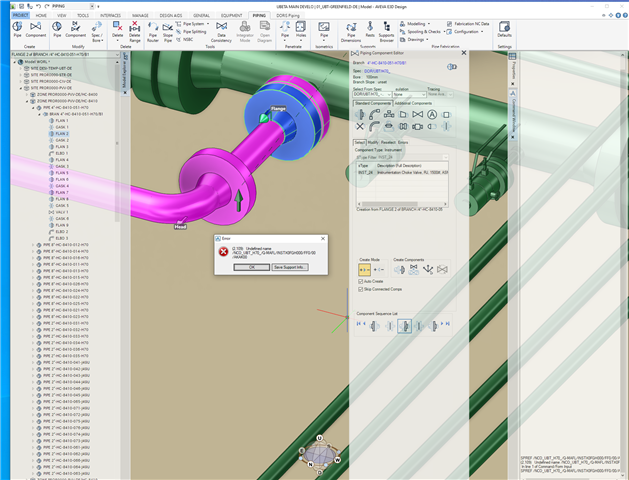The image size is (629, 480).
Task: Expand ZONE PROR0000-PVV-DE/HC-8400 tree node
Action: click(x=27, y=95)
